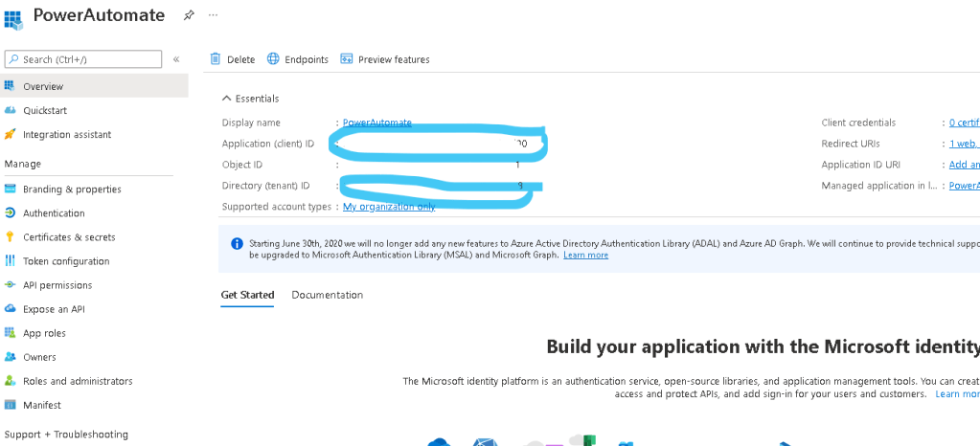Collapse the sidebar with the double chevron
The width and height of the screenshot is (980, 446).
[x=176, y=59]
